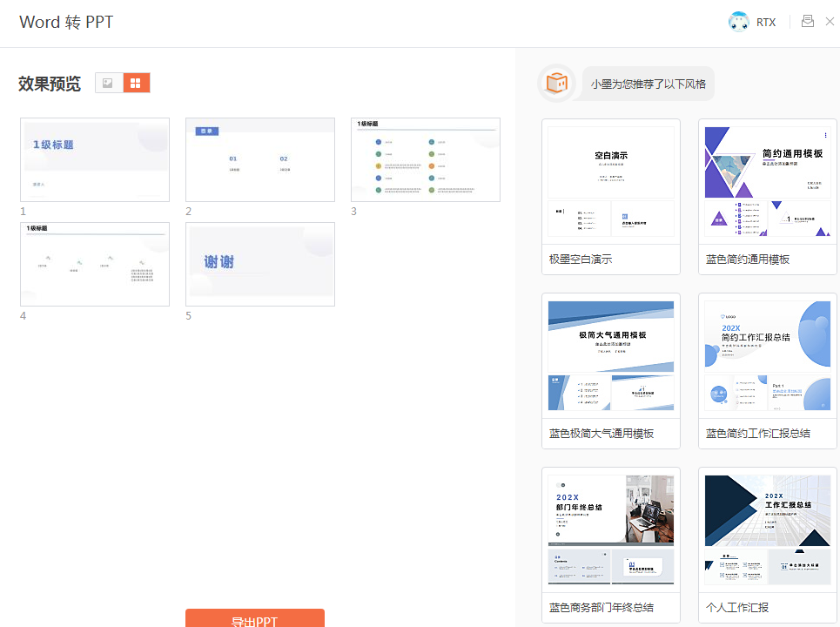Select the 极墨空白演示 blank template
840x627 pixels.
point(610,182)
